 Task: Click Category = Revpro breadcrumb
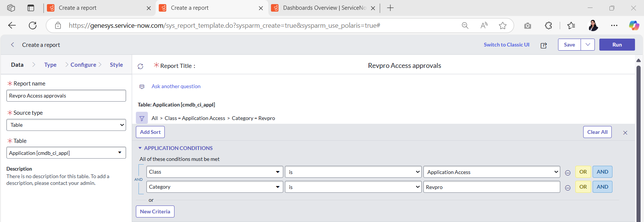(x=253, y=118)
